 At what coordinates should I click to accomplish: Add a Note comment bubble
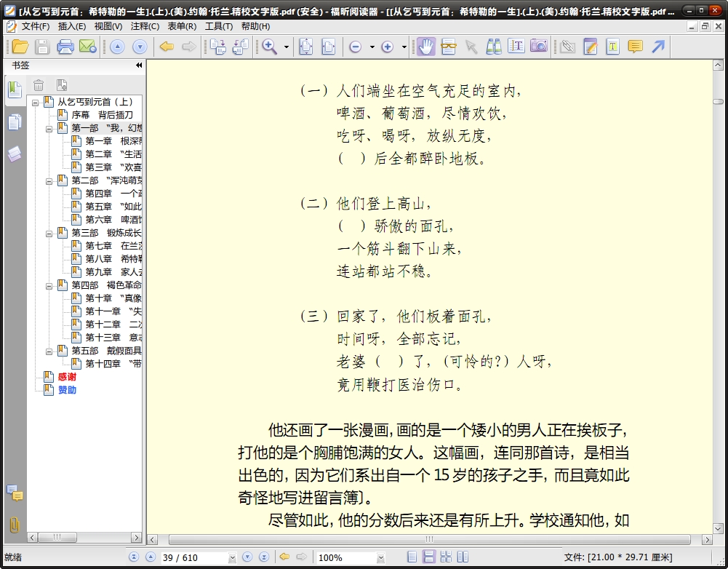635,47
